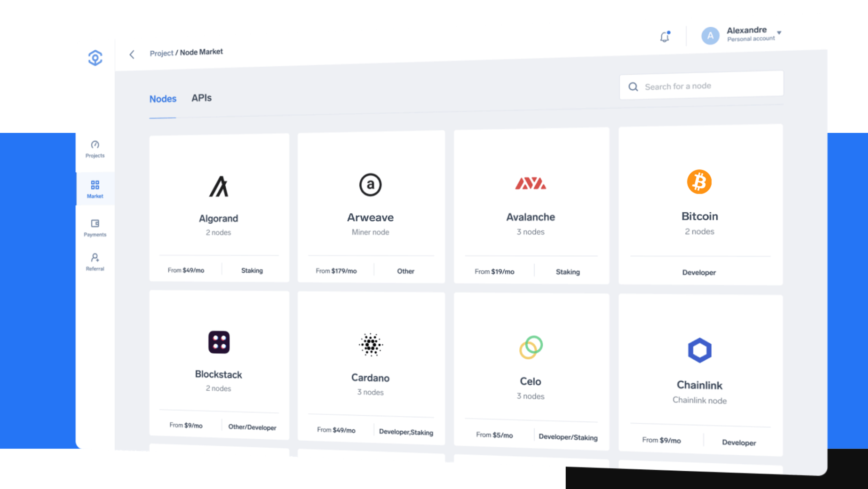Click Celo's 3 nodes subtitle
Viewport: 868px width, 489px height.
click(530, 396)
